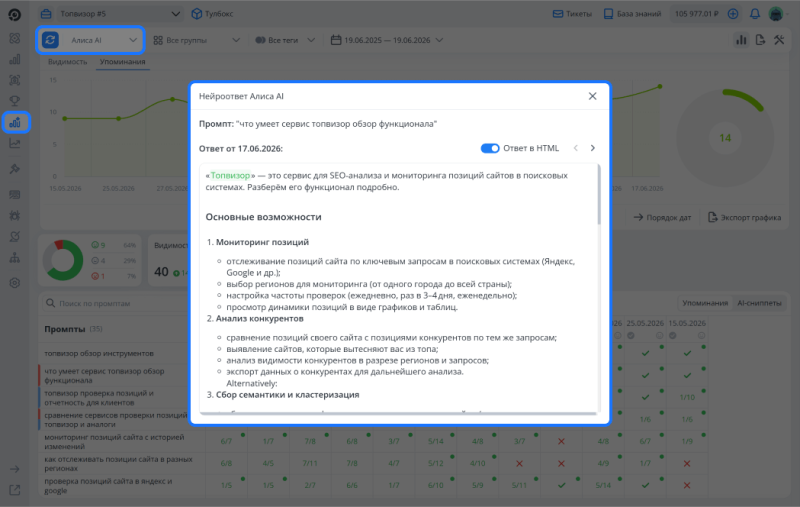Click the vertical scrollbar in the answer box
The width and height of the screenshot is (800, 507).
[x=598, y=194]
